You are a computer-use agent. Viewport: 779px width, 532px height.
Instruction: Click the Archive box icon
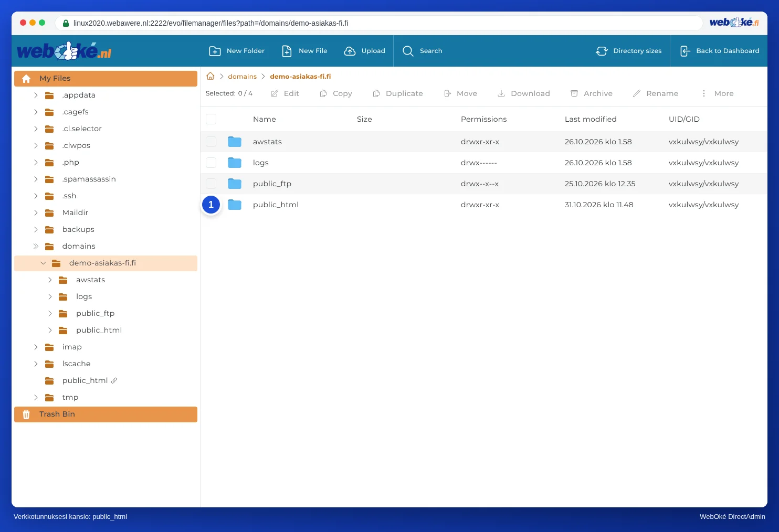(574, 93)
